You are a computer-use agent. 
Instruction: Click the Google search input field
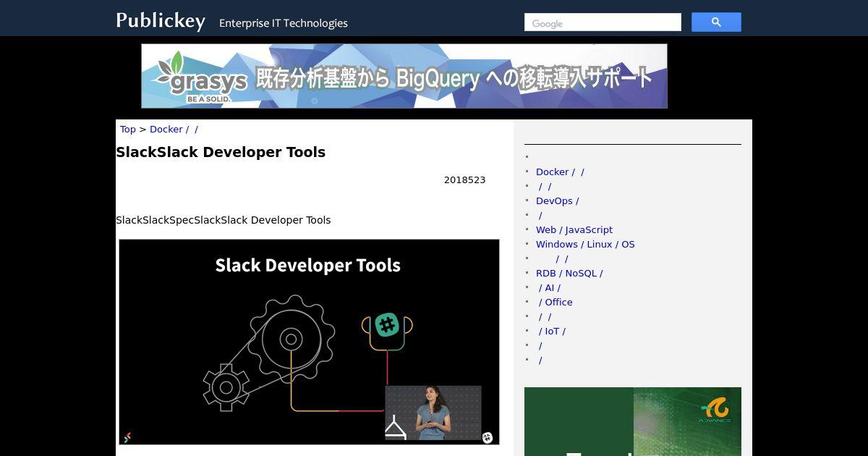coord(603,22)
